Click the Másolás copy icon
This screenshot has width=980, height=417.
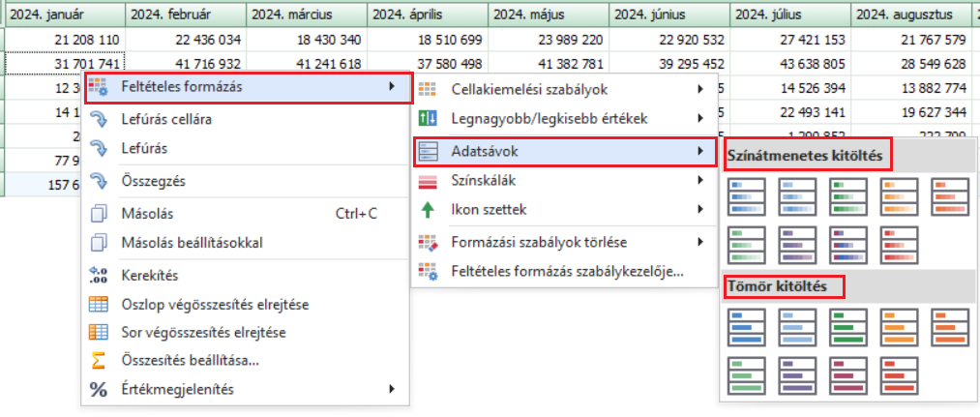pyautogui.click(x=99, y=213)
